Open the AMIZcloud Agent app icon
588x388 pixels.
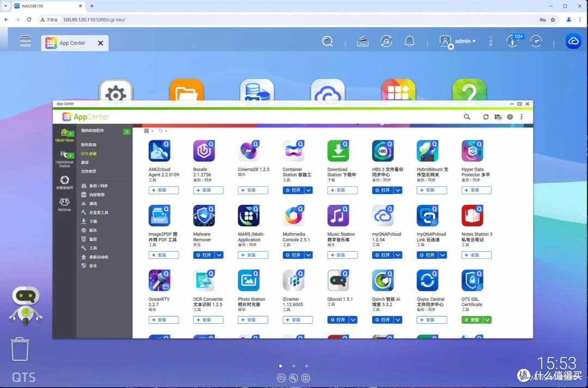pos(159,151)
